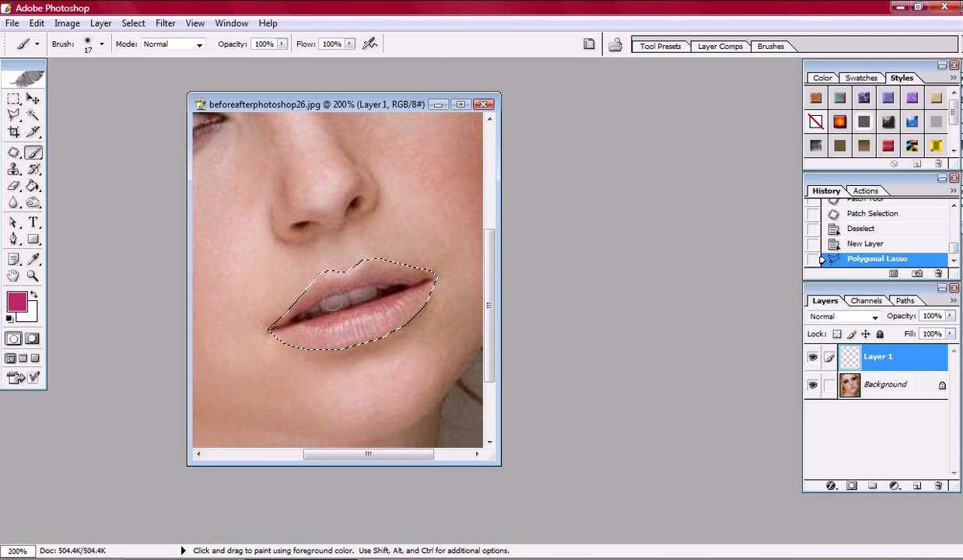This screenshot has height=560, width=963.
Task: Choose the Paint Bucket tool
Action: tap(33, 186)
